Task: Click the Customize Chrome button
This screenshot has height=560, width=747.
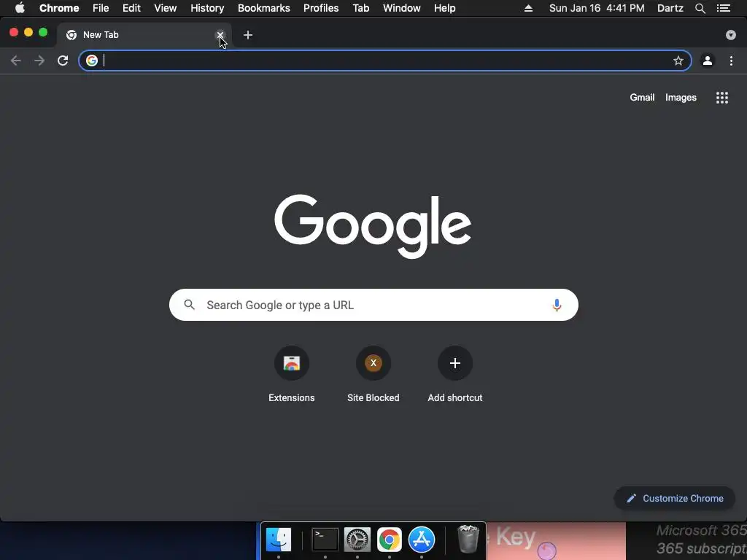Action: click(x=675, y=498)
